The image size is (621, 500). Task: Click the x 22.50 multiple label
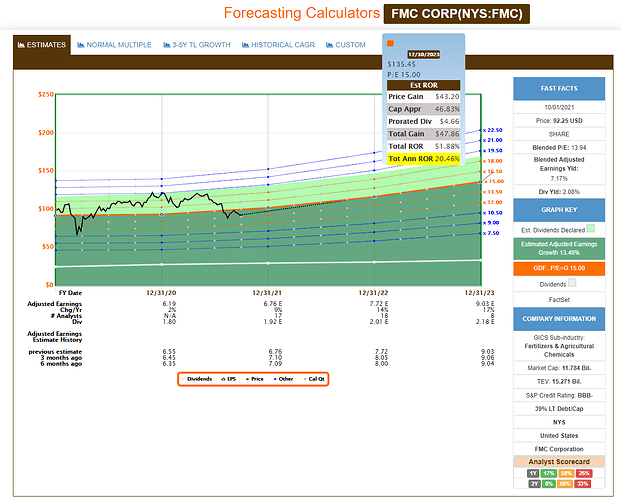pos(492,130)
